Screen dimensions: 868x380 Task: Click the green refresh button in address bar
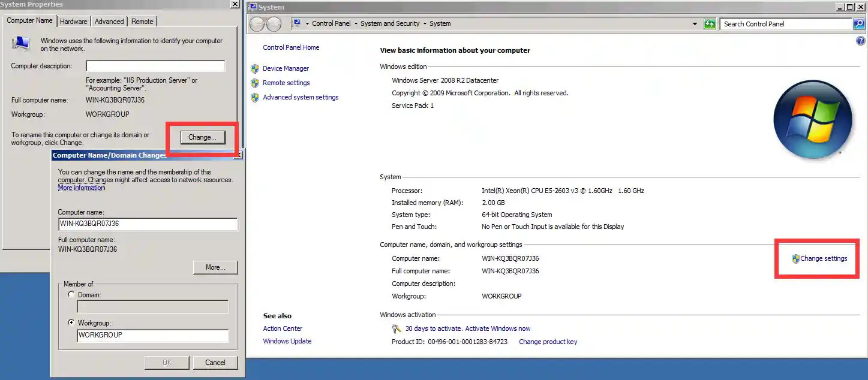click(710, 24)
